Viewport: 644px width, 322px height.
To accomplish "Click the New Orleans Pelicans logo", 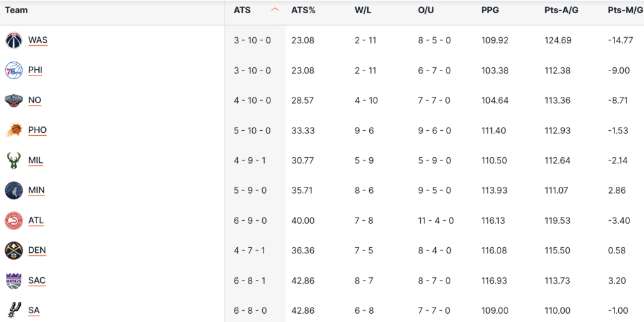I will [14, 100].
